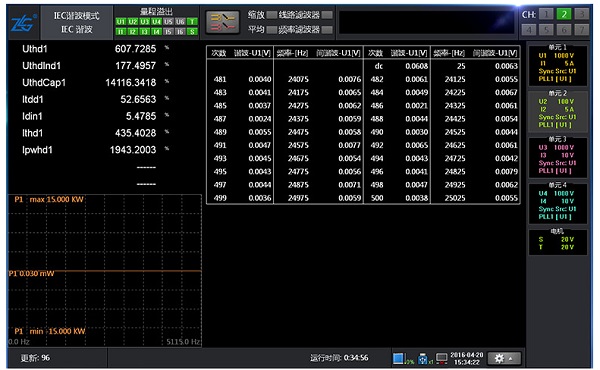Screen dimensions: 600x370
Task: Select the Idin1 value 5.4785
Action: 141,116
